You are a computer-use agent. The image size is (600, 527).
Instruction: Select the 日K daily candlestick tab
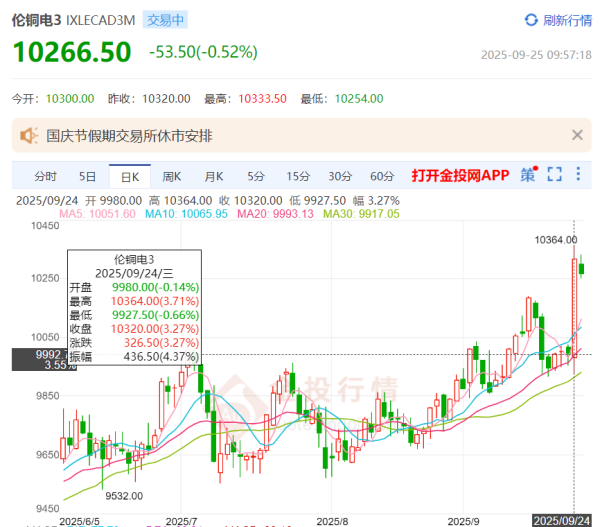[130, 177]
